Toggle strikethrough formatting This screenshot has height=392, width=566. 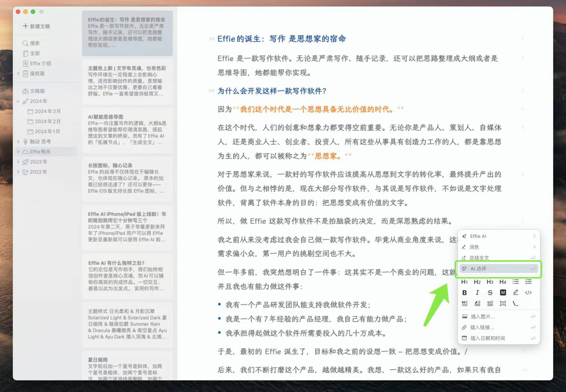[490, 293]
